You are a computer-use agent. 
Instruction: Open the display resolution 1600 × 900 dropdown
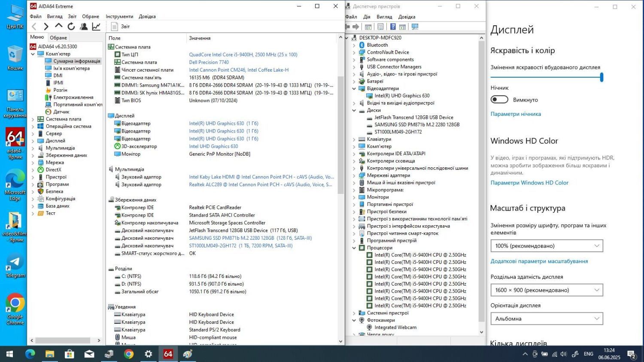point(546,290)
